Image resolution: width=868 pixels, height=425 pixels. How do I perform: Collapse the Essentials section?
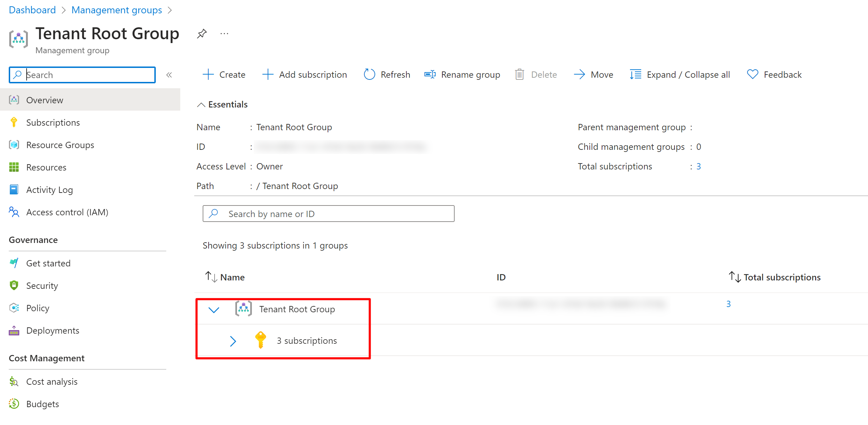[201, 105]
